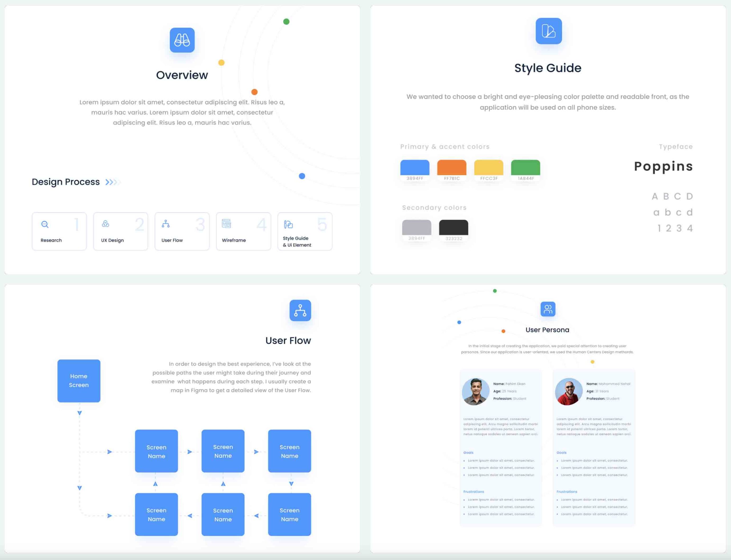
Task: Click the Wireframe grid icon
Action: pyautogui.click(x=226, y=223)
